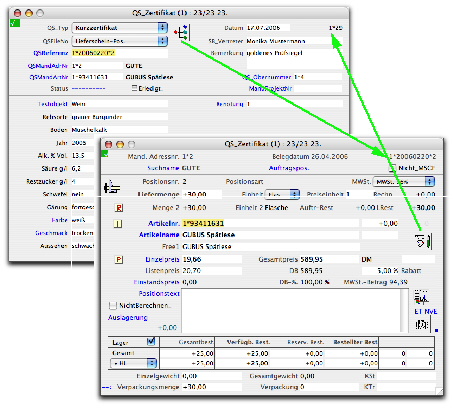Click the dashed icon left of Verpackungsmenge
Viewport: 453px width, 410px height.
107,387
